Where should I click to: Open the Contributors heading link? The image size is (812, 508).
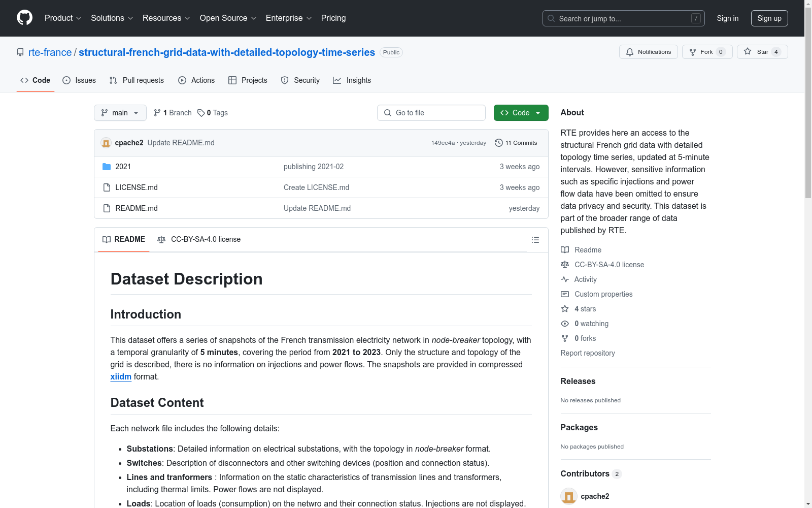pos(591,473)
